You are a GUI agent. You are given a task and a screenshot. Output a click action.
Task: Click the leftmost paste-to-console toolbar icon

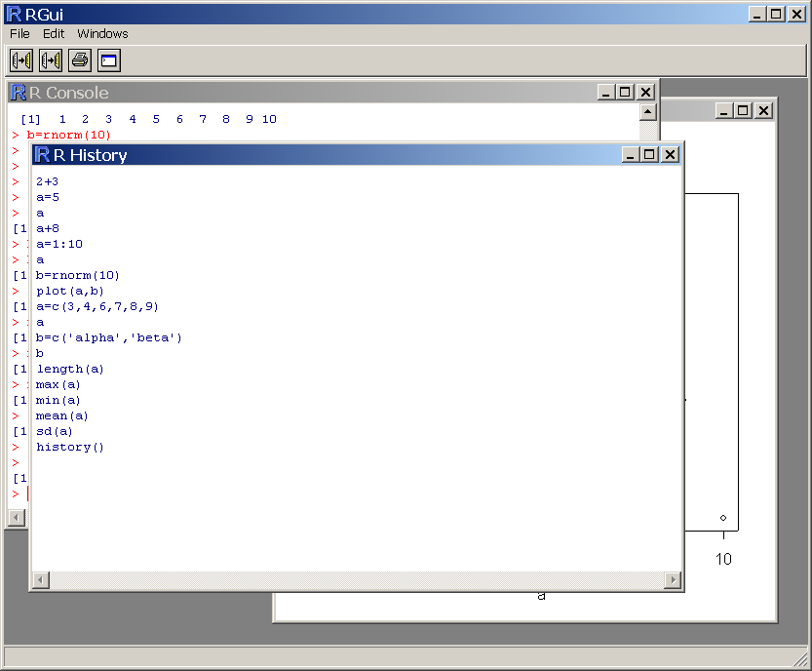pos(21,60)
